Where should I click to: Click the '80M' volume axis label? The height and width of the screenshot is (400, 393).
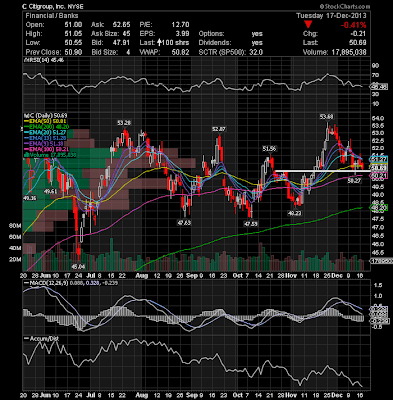point(15,226)
